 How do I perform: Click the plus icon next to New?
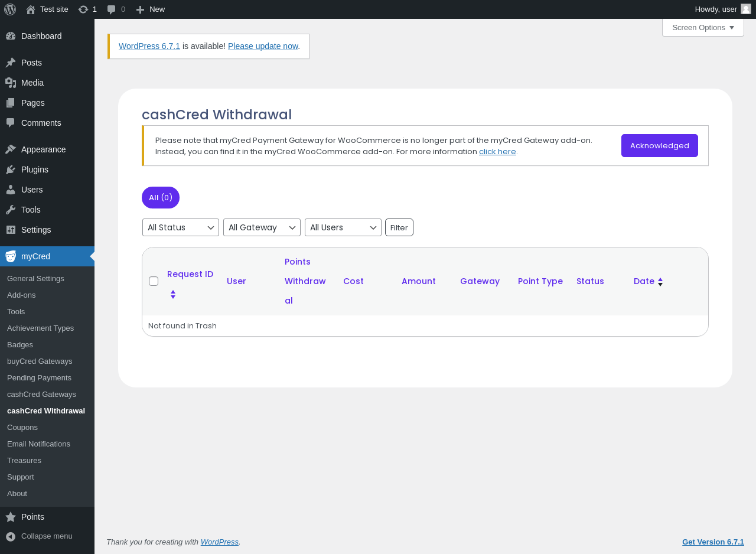pos(140,9)
